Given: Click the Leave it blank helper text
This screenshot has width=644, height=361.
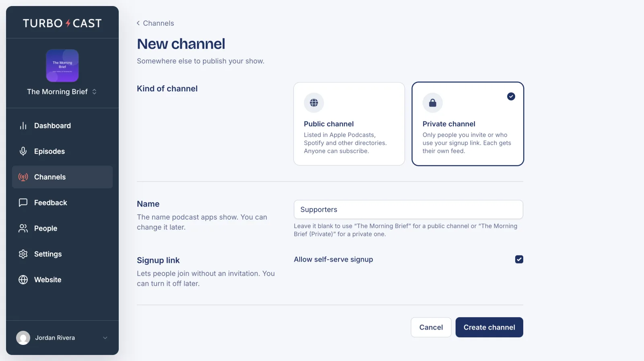Looking at the screenshot, I should point(406,230).
